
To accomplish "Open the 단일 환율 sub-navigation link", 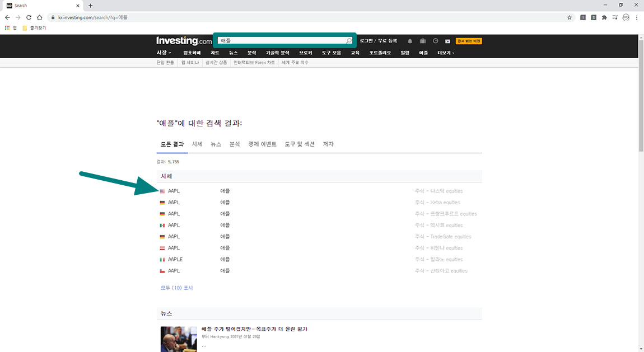I will coord(165,62).
